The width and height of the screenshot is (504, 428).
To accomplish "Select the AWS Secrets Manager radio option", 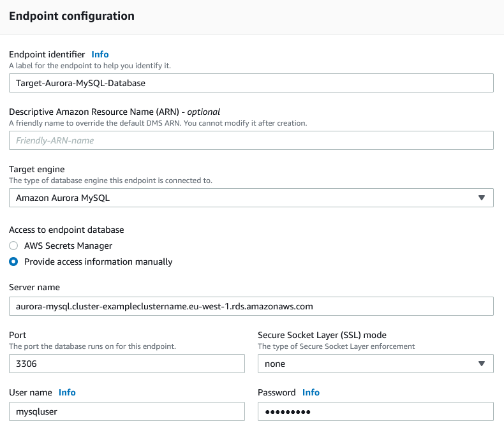I will 13,246.
